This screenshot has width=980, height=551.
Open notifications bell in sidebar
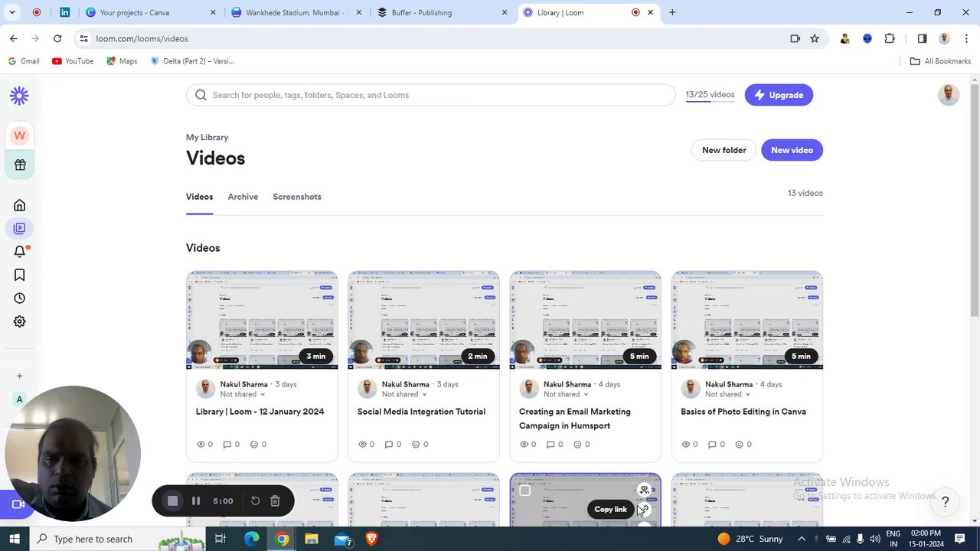tap(20, 251)
